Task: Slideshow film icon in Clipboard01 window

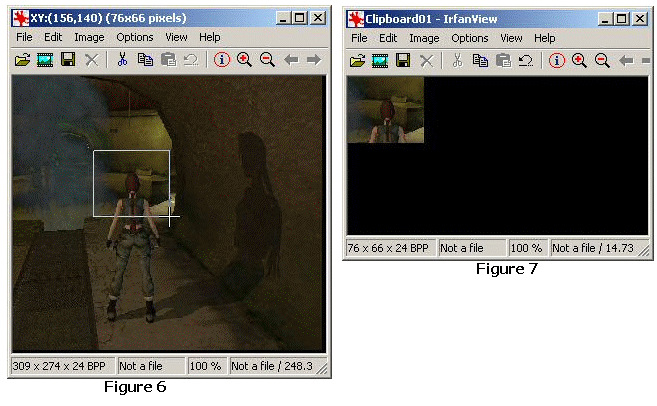Action: (380, 61)
